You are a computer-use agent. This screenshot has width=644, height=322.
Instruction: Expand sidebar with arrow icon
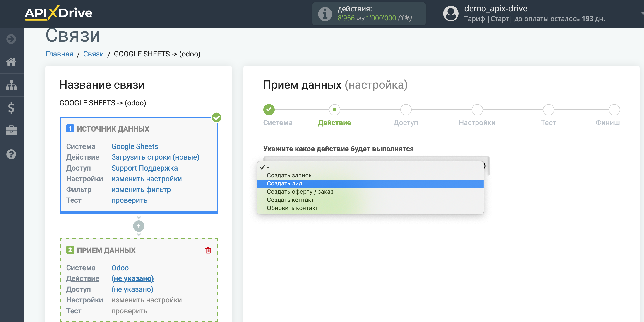point(11,39)
